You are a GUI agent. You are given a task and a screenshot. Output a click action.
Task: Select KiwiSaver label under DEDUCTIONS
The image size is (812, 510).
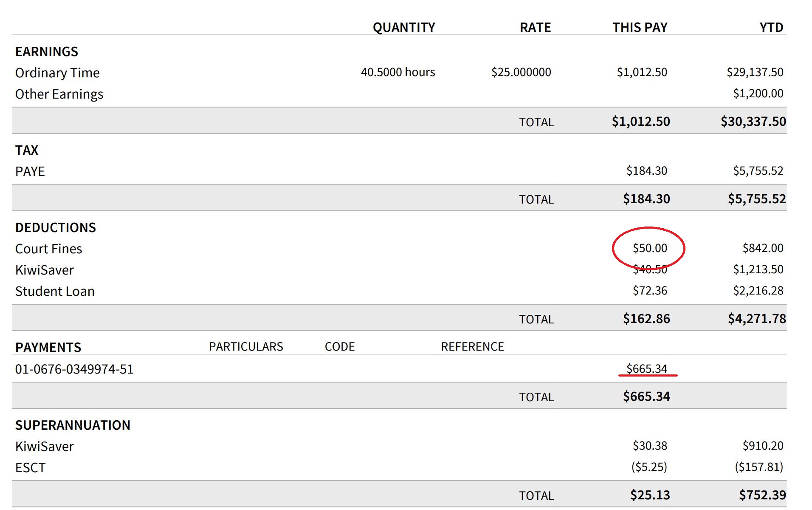pyautogui.click(x=44, y=270)
